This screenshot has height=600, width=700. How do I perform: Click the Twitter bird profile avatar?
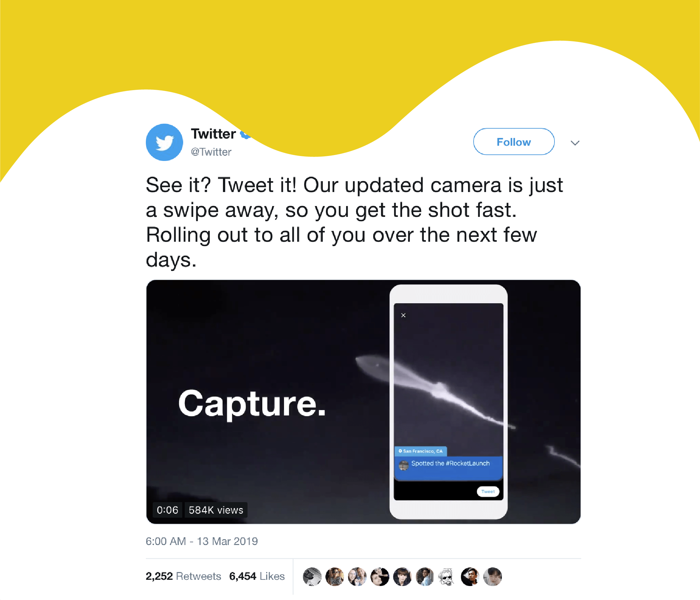tap(164, 142)
